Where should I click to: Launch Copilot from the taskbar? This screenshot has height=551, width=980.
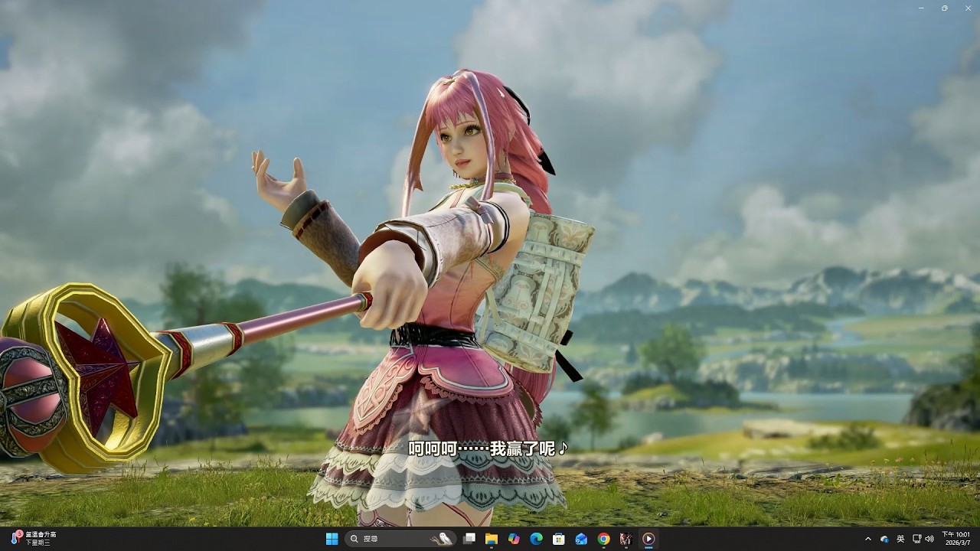click(x=514, y=539)
